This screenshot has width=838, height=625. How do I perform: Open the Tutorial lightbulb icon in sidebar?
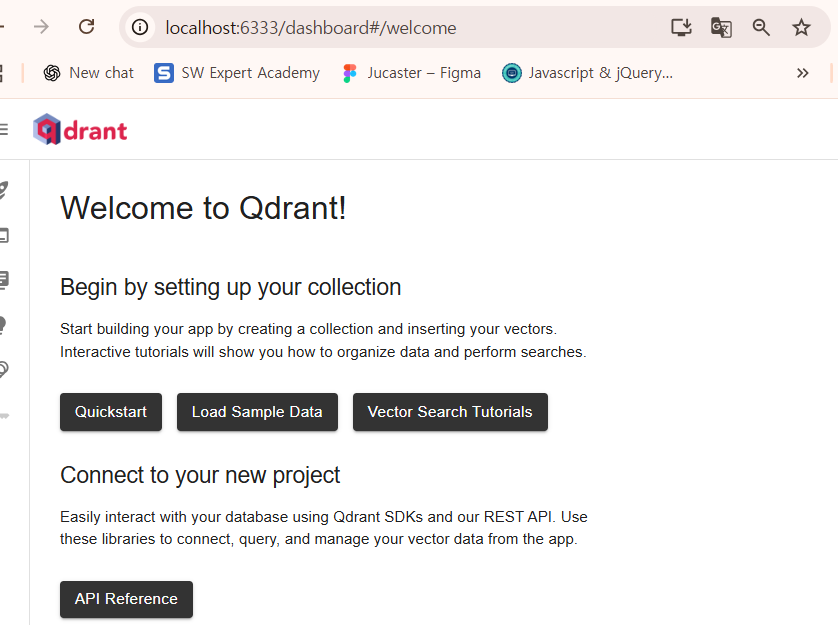(x=3, y=325)
